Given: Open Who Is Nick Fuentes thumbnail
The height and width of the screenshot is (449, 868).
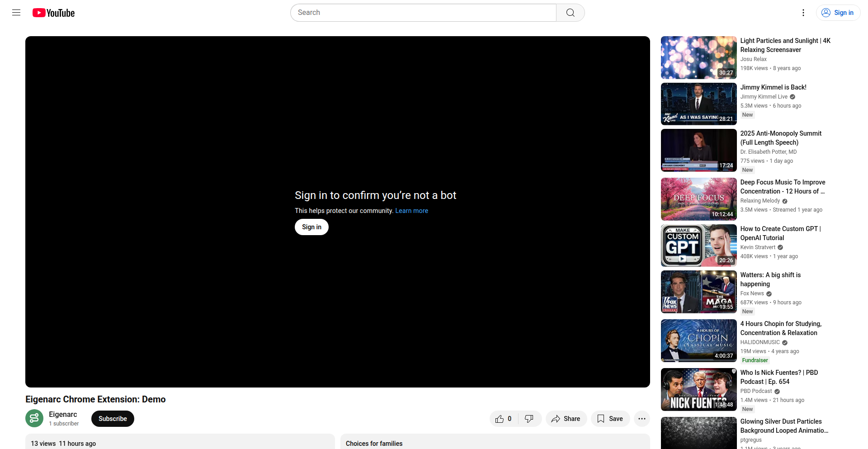Looking at the screenshot, I should point(699,389).
